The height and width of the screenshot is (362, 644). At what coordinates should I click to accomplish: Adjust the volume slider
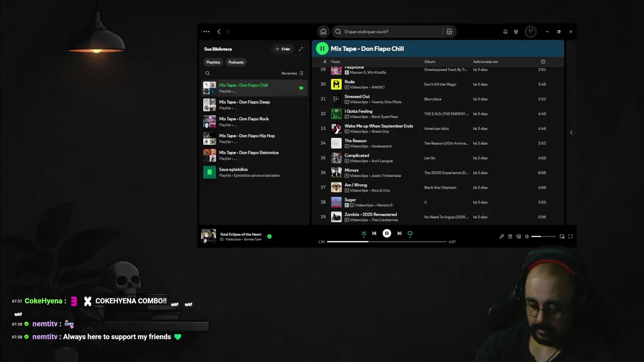(x=543, y=236)
